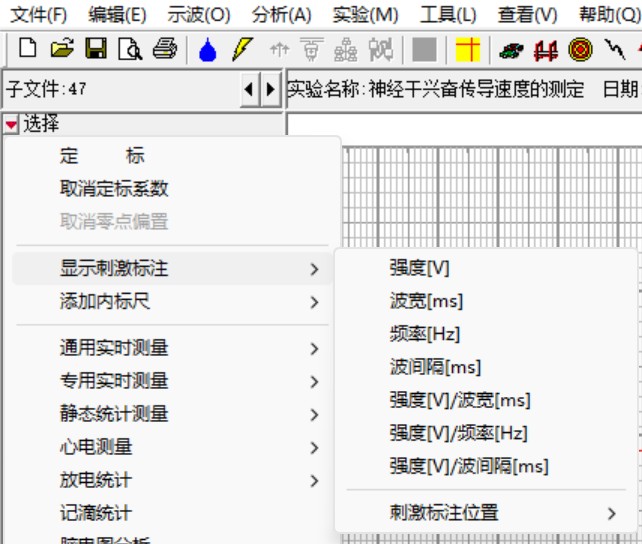Click the grayed checkered flag toolbar icon
The image size is (642, 544).
coord(380,50)
